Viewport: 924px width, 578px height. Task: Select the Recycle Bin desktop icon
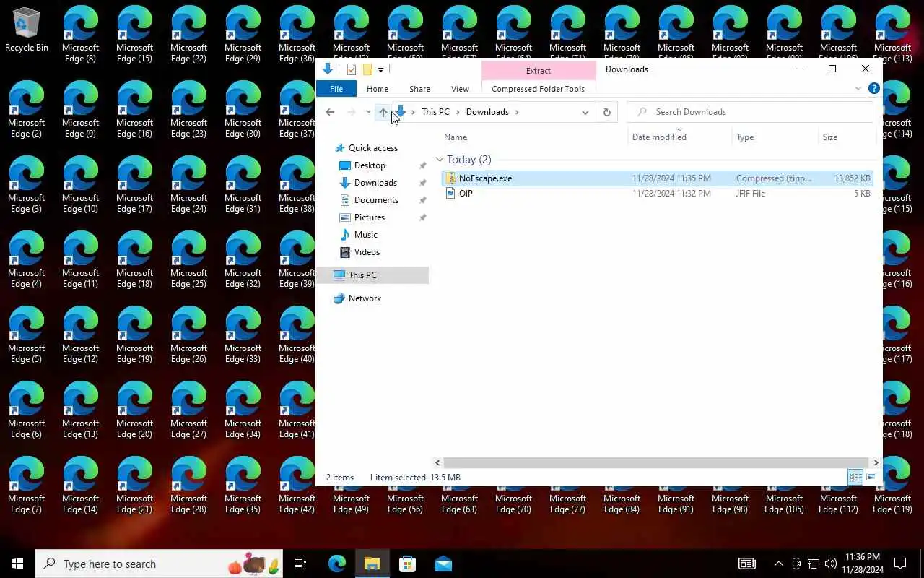point(27,30)
